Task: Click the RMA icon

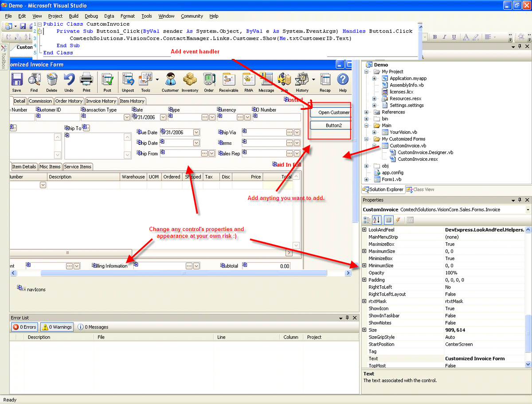Action: (x=249, y=80)
